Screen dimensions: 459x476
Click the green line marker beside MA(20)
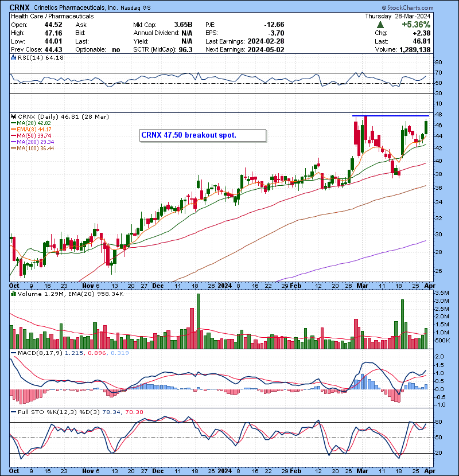click(13, 123)
